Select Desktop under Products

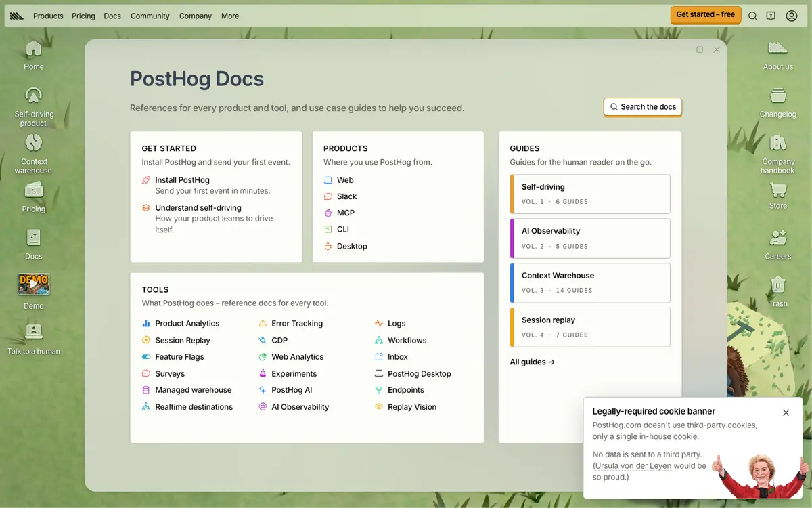352,246
